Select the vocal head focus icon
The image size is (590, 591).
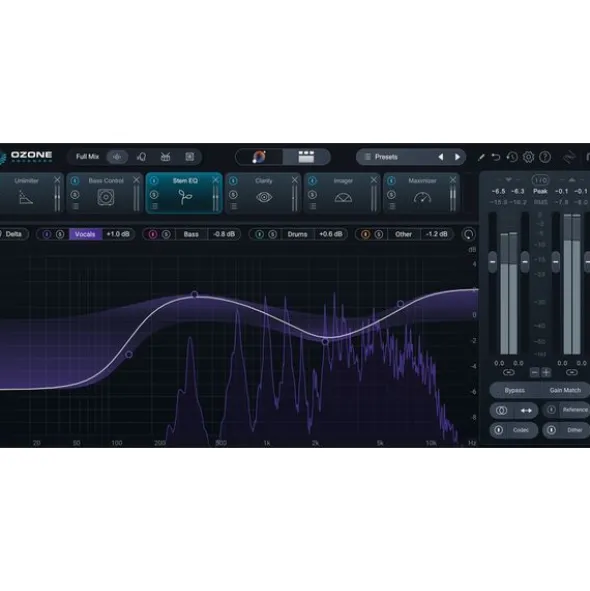(141, 157)
